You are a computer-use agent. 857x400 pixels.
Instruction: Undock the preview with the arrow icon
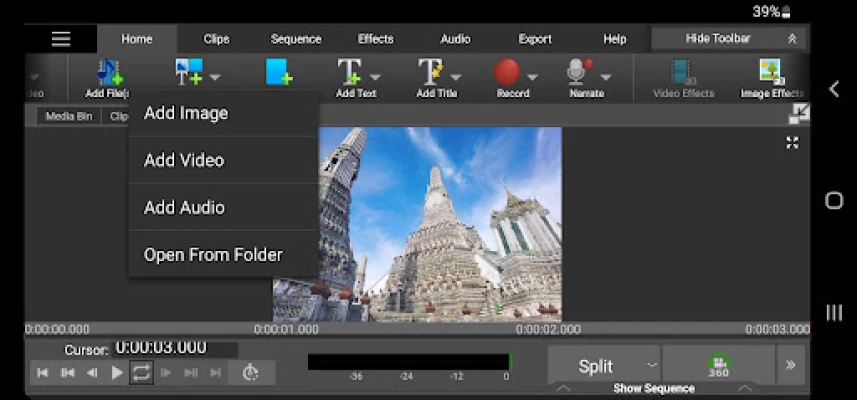tap(799, 114)
